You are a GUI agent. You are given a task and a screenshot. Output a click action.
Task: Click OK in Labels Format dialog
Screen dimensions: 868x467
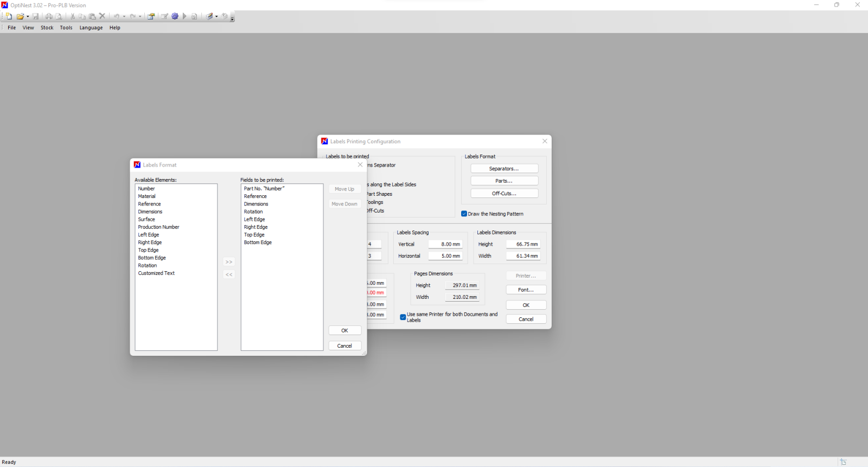(x=344, y=330)
